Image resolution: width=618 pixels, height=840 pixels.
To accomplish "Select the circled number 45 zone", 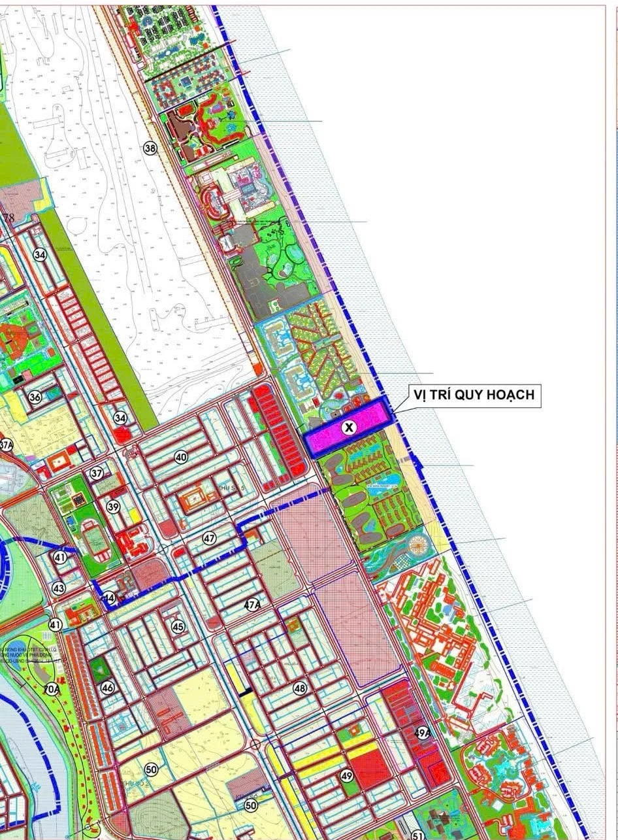I will pyautogui.click(x=178, y=626).
